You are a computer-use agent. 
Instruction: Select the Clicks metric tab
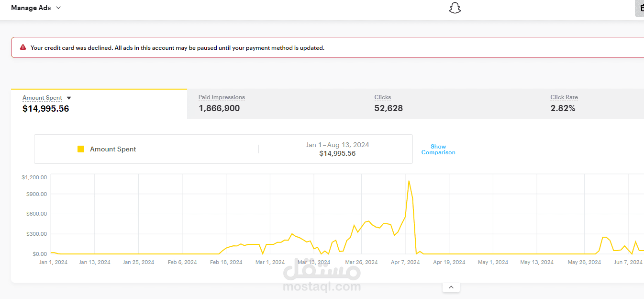pos(451,103)
